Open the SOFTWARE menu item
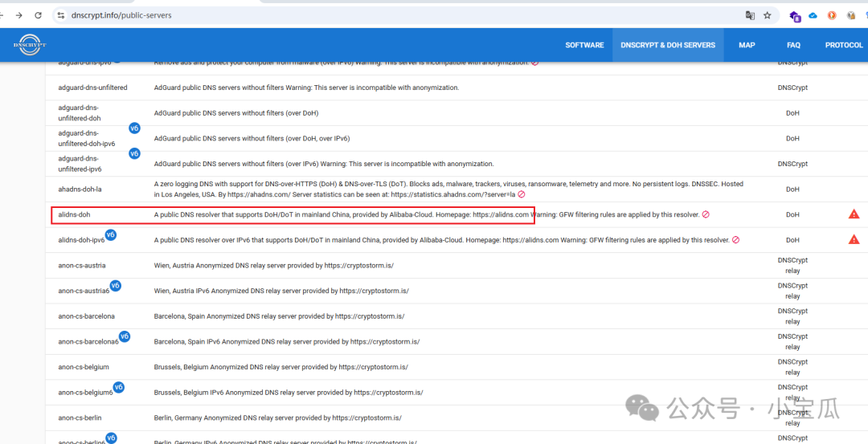 [x=584, y=45]
